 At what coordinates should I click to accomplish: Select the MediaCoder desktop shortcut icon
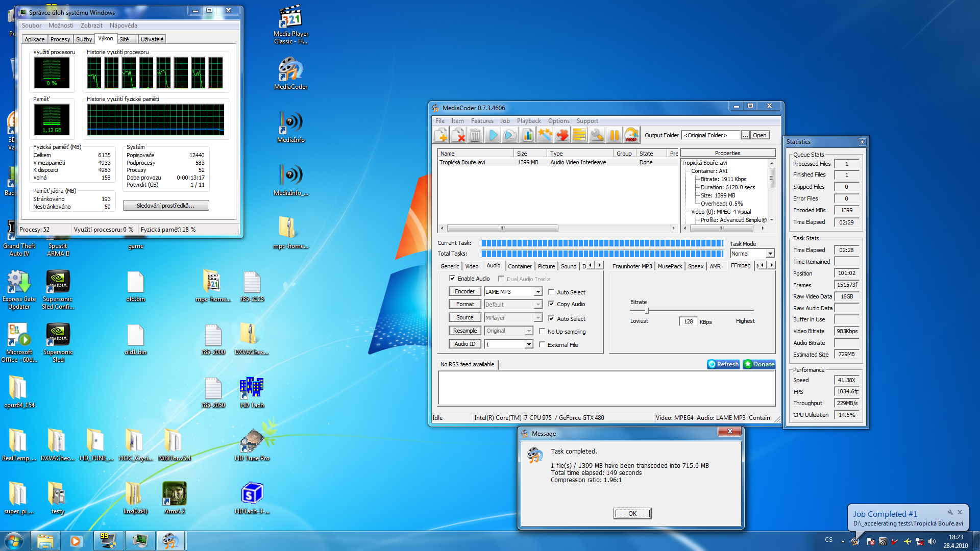tap(291, 74)
